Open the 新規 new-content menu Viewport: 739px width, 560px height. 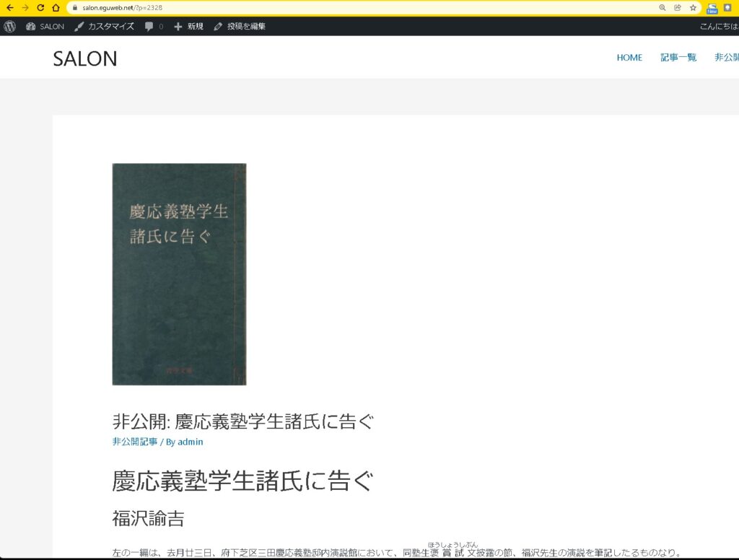(x=189, y=27)
